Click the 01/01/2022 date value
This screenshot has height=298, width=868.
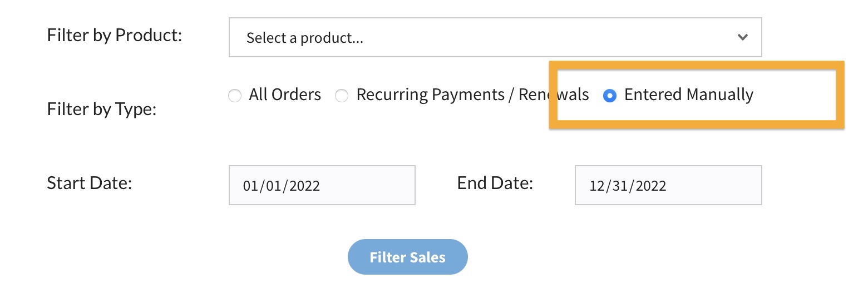[281, 186]
